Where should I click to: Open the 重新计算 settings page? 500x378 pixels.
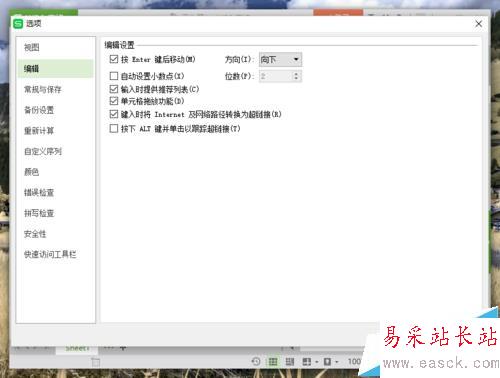click(39, 130)
